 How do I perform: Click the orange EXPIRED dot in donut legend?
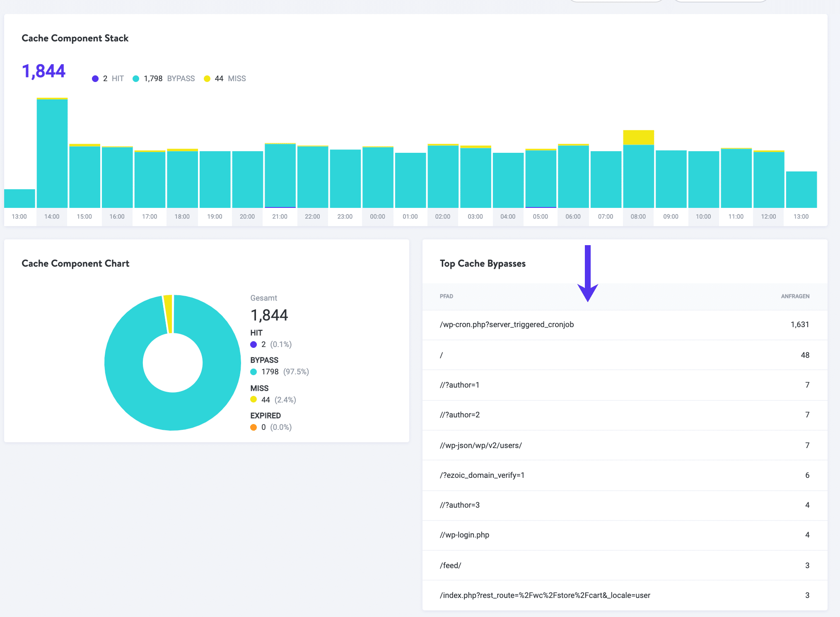pyautogui.click(x=253, y=427)
